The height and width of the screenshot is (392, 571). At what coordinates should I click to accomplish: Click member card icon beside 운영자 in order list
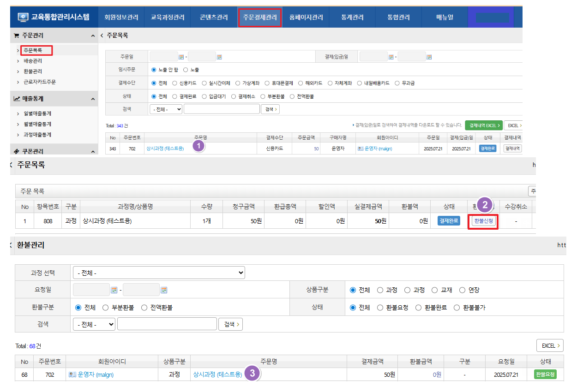pos(361,148)
